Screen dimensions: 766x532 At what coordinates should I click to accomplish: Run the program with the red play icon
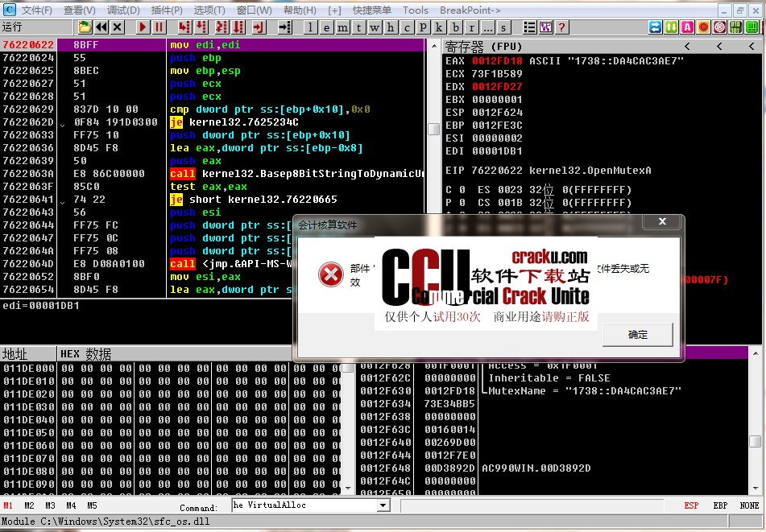click(x=143, y=27)
